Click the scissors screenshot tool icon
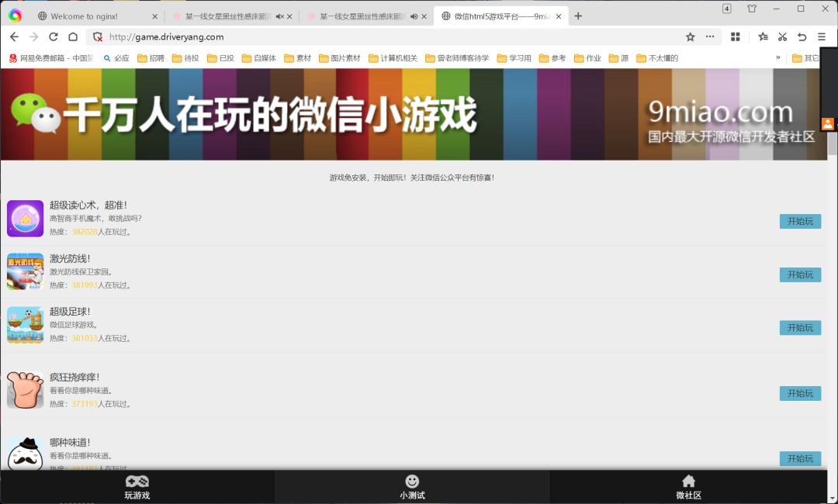 pyautogui.click(x=782, y=36)
